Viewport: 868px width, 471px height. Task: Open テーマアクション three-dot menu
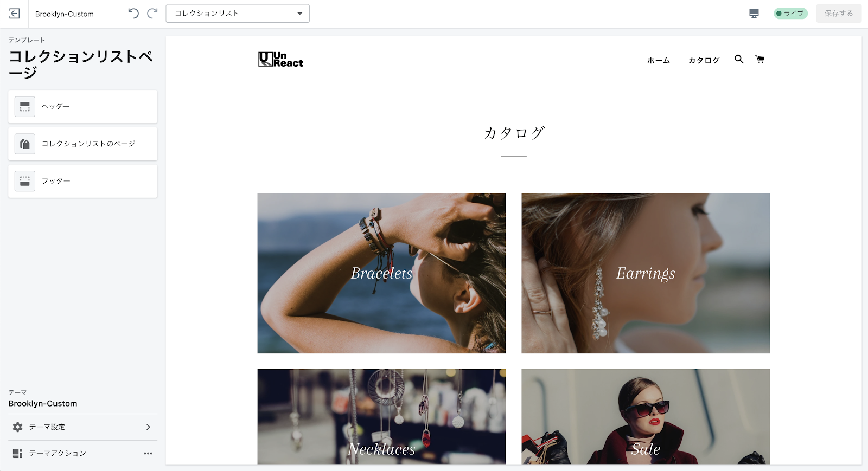point(148,453)
